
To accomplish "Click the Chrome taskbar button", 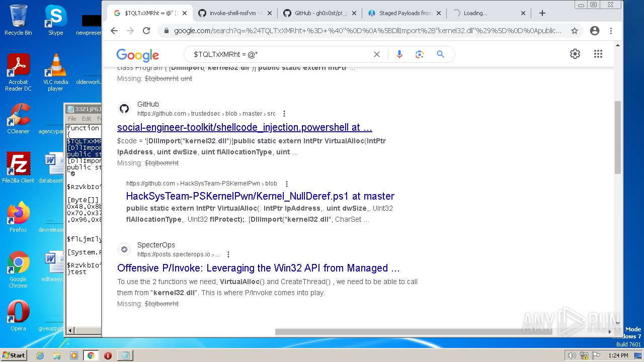I will (91, 355).
